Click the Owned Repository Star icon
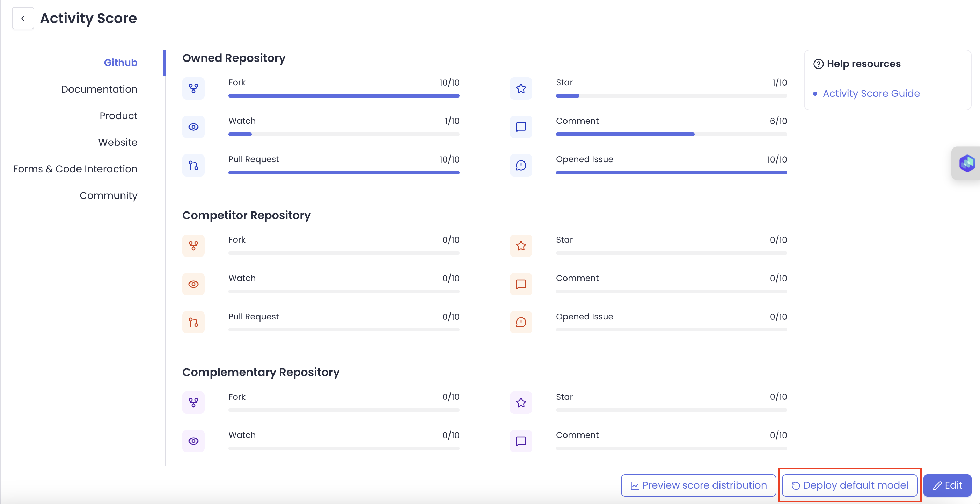The image size is (980, 504). pos(521,88)
